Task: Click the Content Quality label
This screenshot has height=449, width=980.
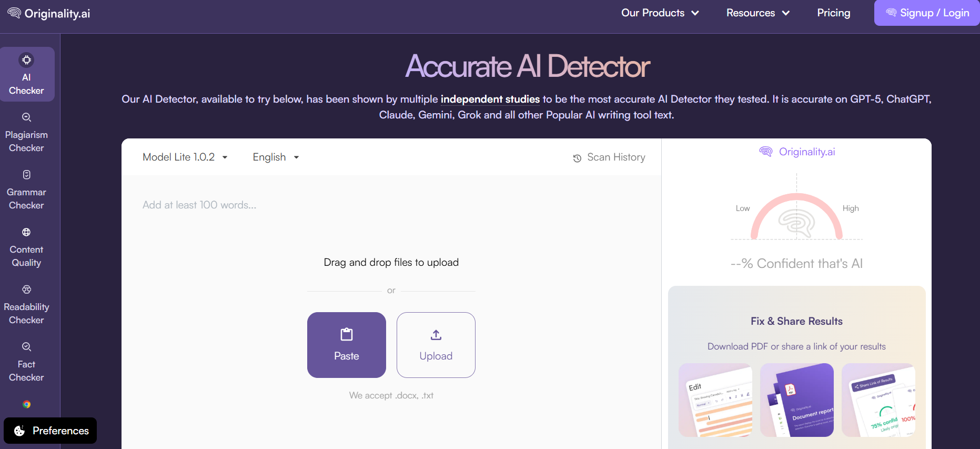Action: [x=26, y=256]
